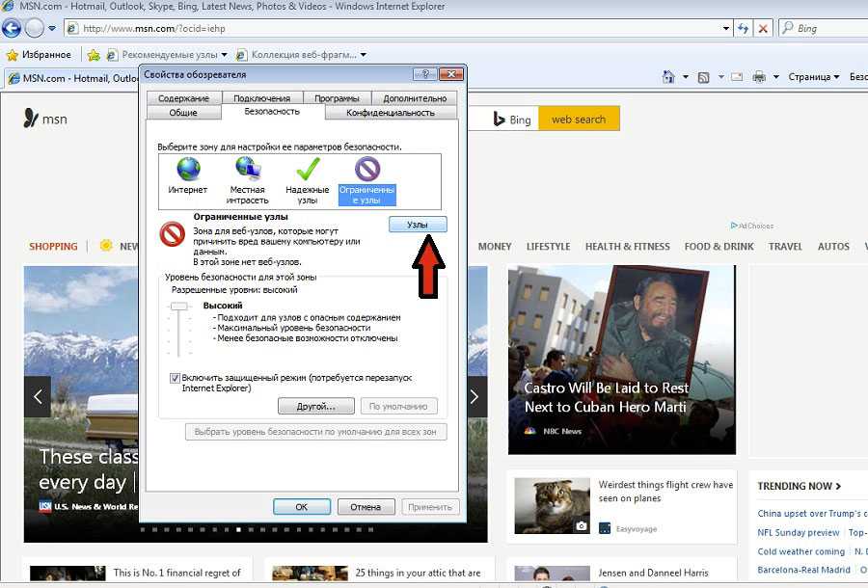Click the Refresh icon next to address bar
This screenshot has width=868, height=588.
[x=743, y=28]
